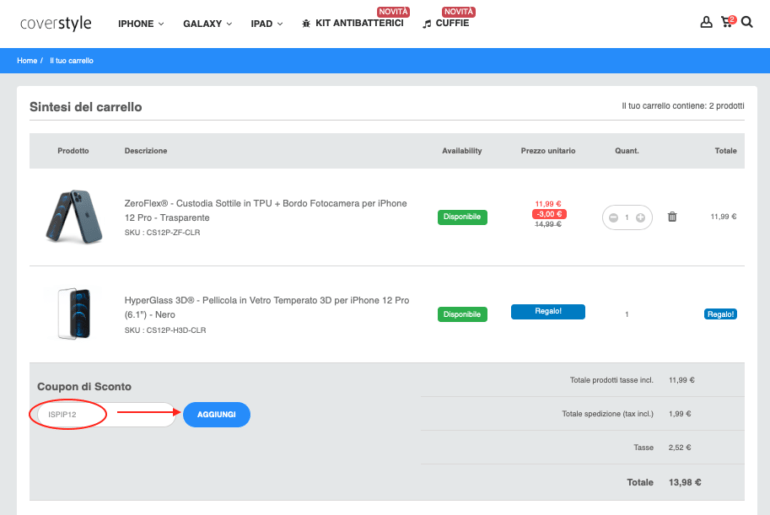The height and width of the screenshot is (515, 770).
Task: Click the Descrizione column header
Action: point(146,151)
